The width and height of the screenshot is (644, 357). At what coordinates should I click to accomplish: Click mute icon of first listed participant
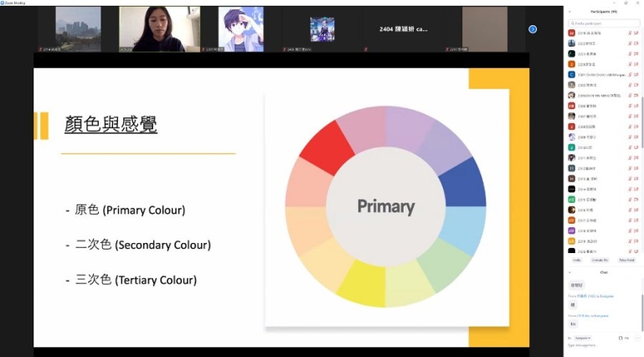pos(630,33)
